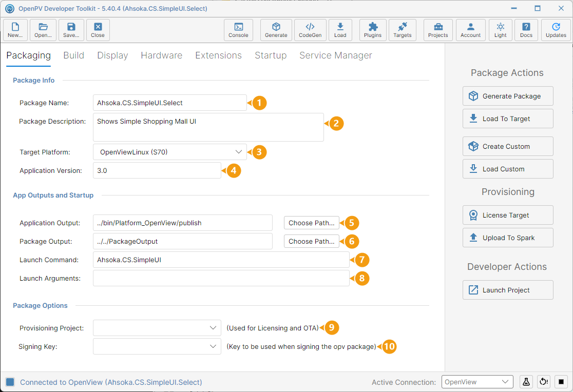Open the Console tool

click(238, 30)
